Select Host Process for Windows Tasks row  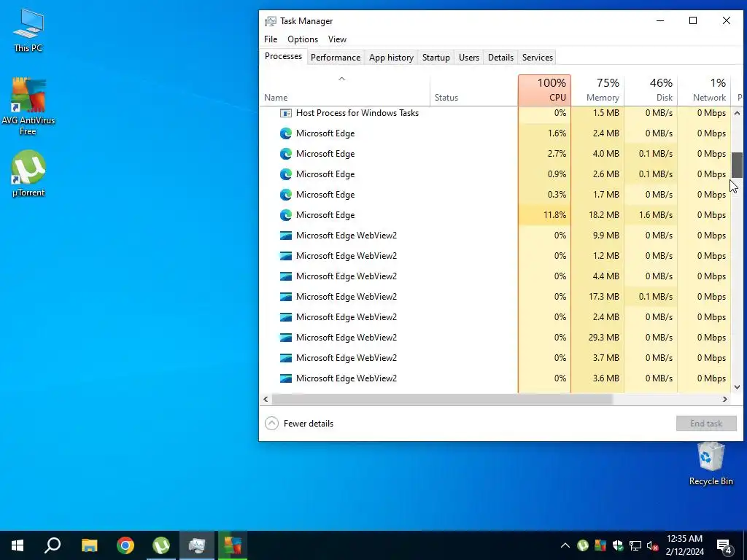(x=495, y=113)
